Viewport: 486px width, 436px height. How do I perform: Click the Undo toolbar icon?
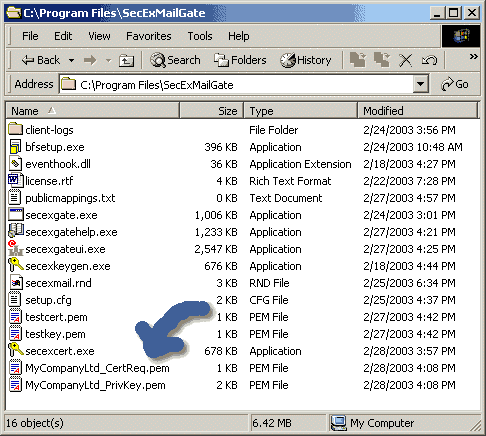[x=429, y=60]
